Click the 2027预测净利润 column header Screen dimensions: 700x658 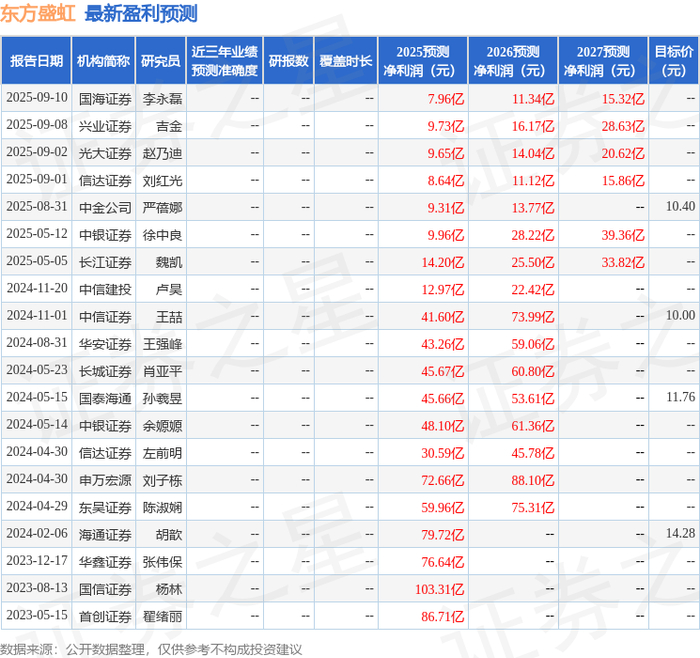click(x=603, y=61)
